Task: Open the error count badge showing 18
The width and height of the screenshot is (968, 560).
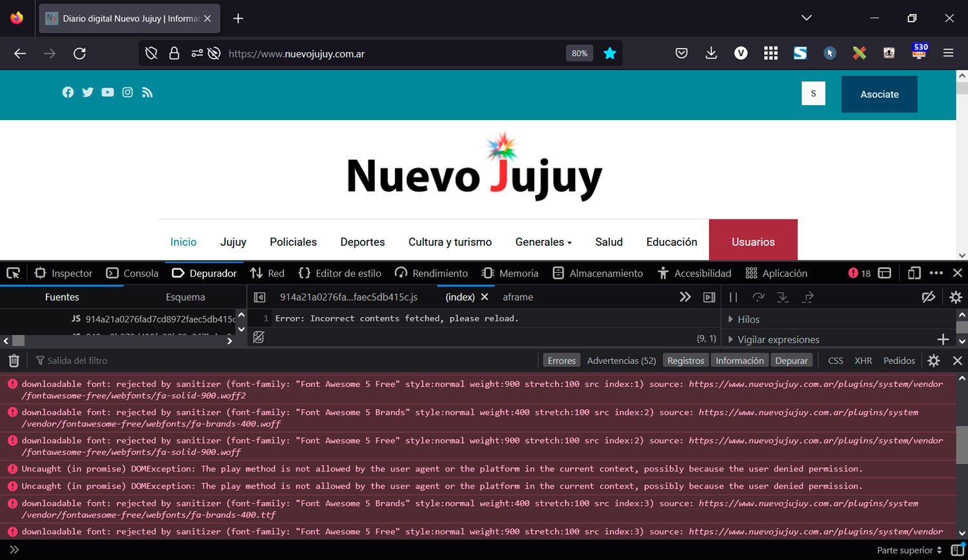Action: [x=860, y=273]
